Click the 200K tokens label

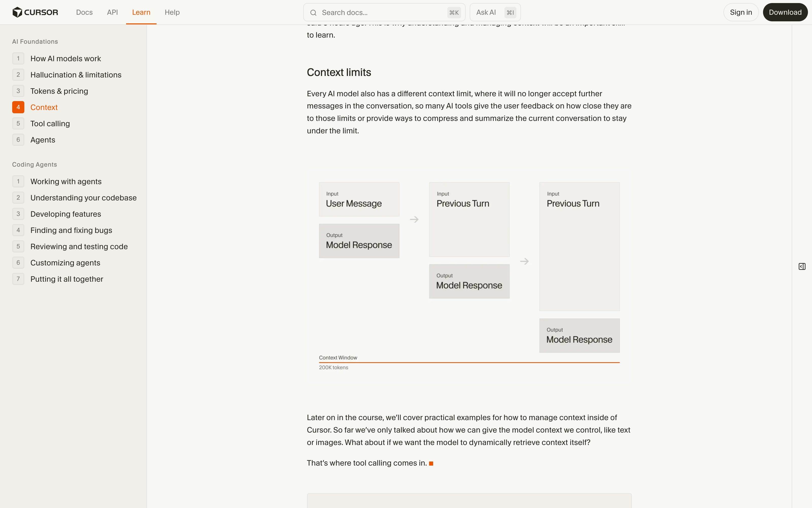point(333,368)
